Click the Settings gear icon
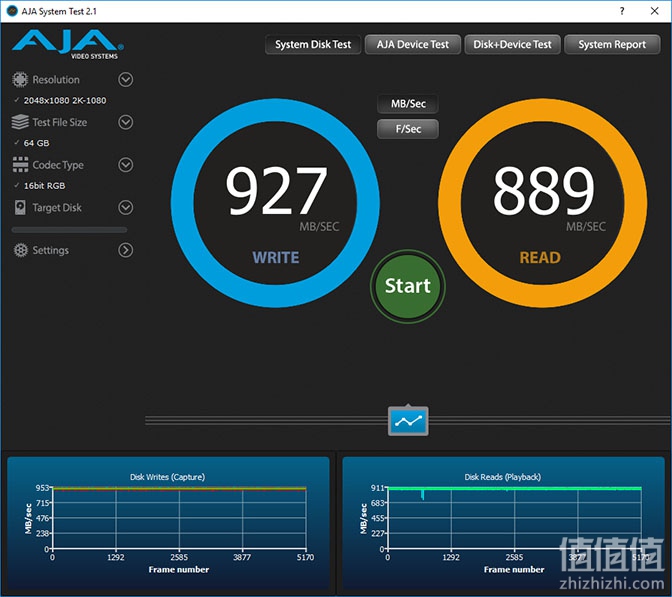Viewport: 672px width, 597px height. [20, 250]
